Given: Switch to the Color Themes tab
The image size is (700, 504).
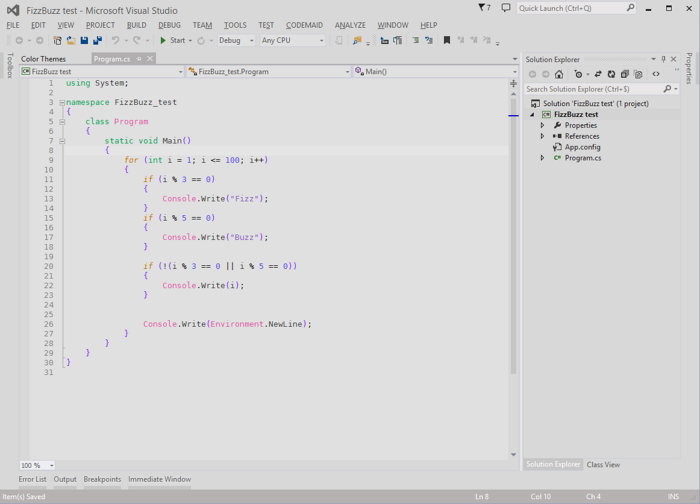Looking at the screenshot, I should coord(43,59).
